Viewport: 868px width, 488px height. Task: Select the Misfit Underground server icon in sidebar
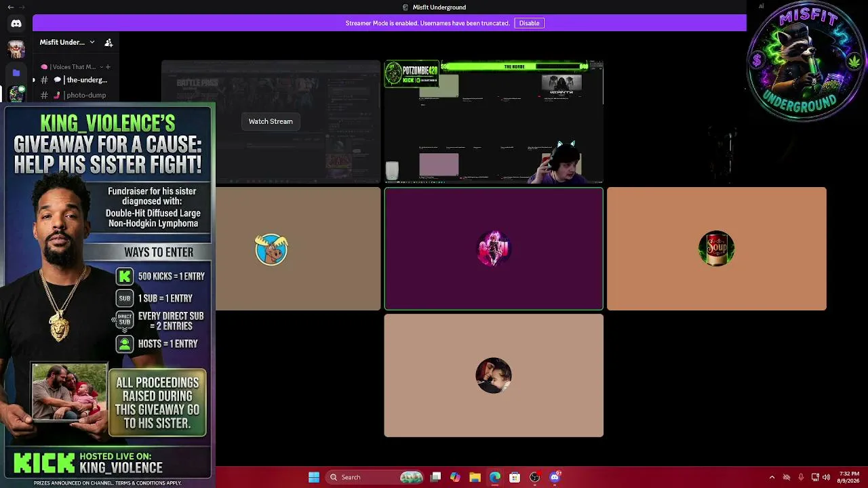pyautogui.click(x=16, y=94)
